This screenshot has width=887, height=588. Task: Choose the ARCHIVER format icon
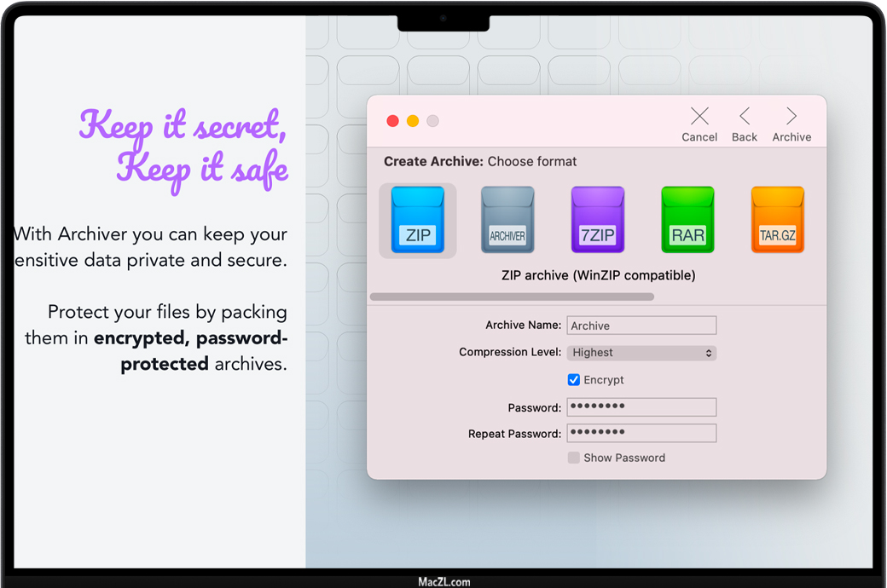coord(507,220)
